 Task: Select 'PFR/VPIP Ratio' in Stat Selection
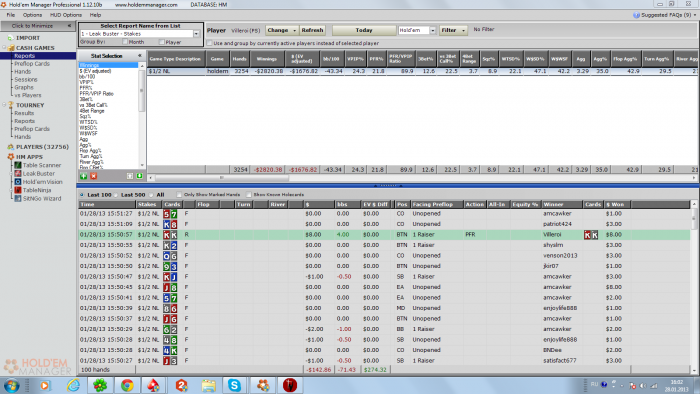[x=96, y=94]
